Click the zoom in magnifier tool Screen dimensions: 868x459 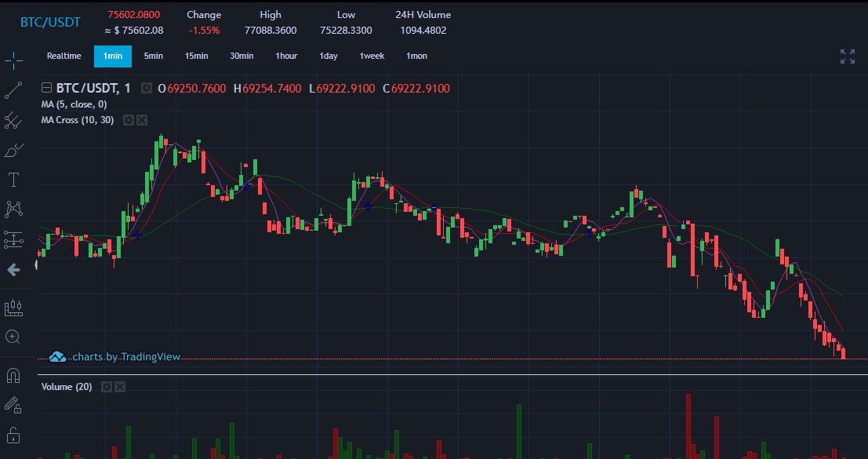[13, 337]
